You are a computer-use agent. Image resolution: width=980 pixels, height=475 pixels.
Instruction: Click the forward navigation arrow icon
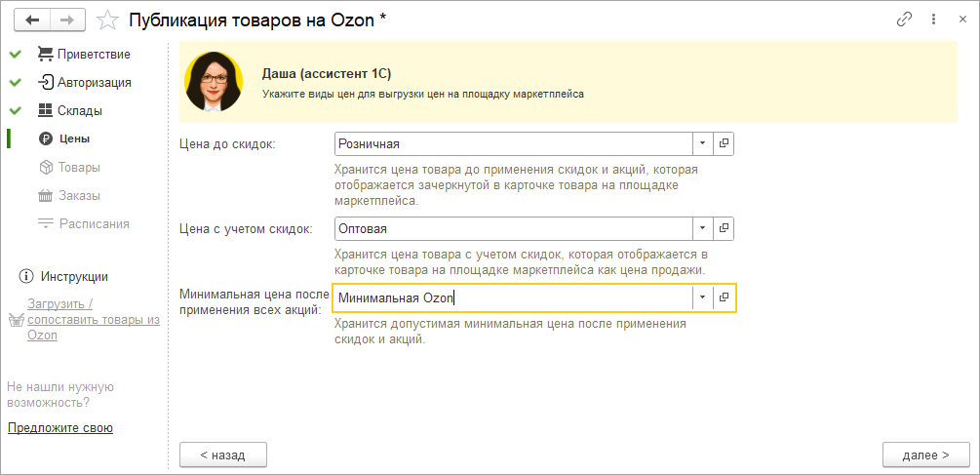point(67,20)
